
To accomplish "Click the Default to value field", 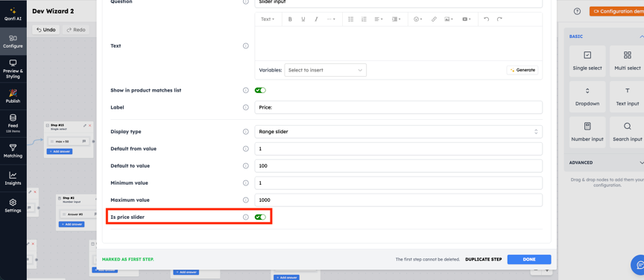I will (x=398, y=166).
